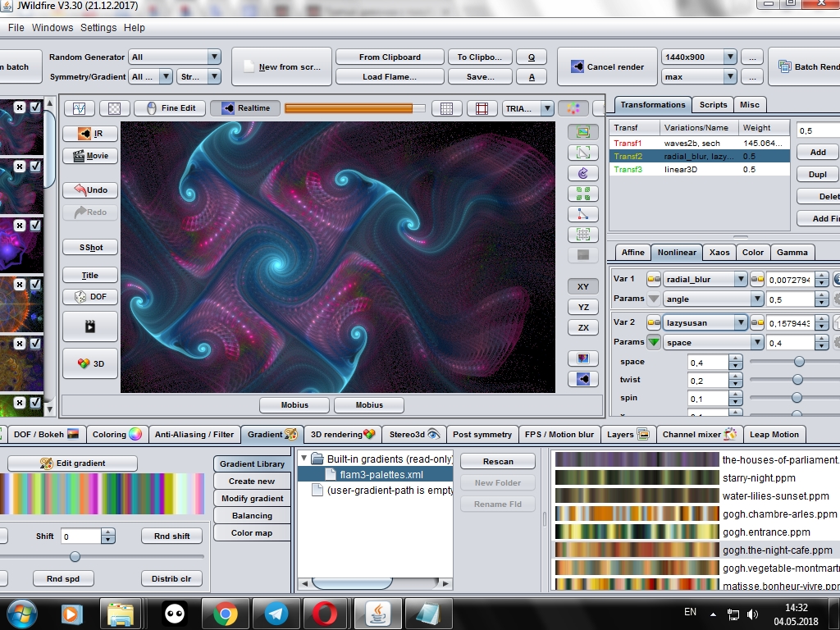Click the Edit gradient button
Image resolution: width=840 pixels, height=630 pixels.
pyautogui.click(x=72, y=463)
